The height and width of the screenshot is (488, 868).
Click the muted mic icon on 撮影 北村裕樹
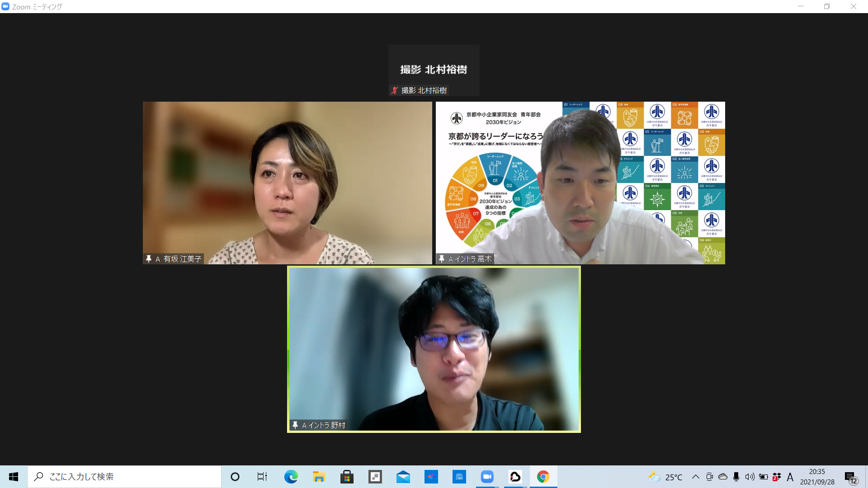click(395, 90)
